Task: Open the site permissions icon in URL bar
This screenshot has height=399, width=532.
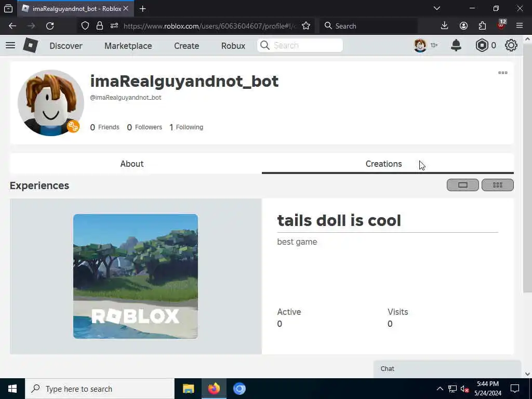Action: click(x=114, y=26)
